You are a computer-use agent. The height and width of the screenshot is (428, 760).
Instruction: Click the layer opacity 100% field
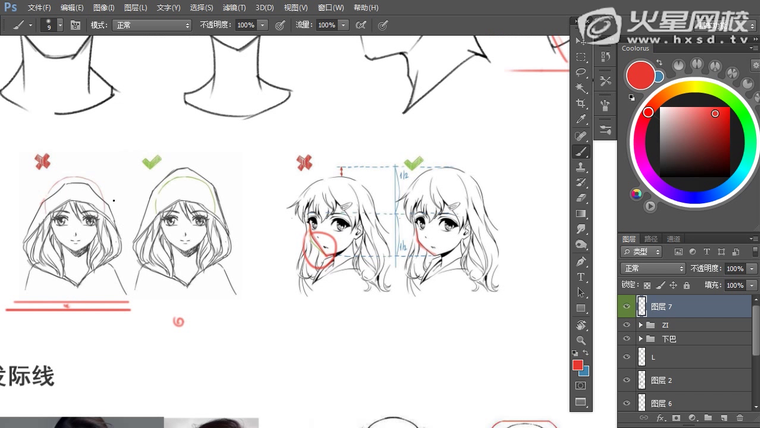coord(734,269)
